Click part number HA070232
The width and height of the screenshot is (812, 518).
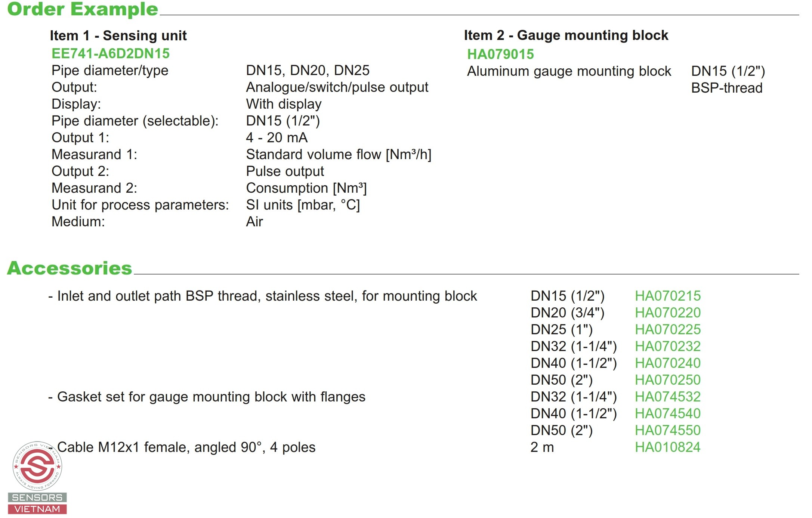(668, 346)
